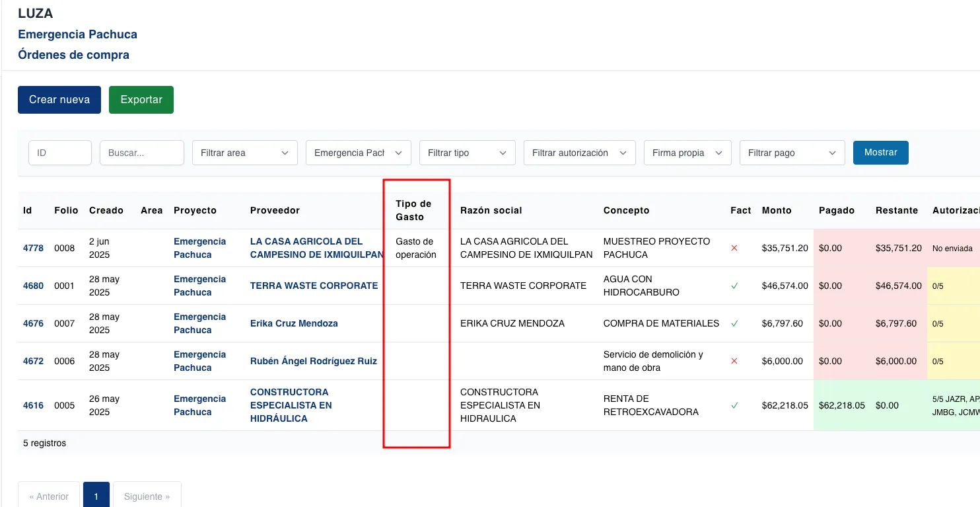Image resolution: width=980 pixels, height=507 pixels.
Task: Click the Mostrar filter button
Action: coord(880,153)
